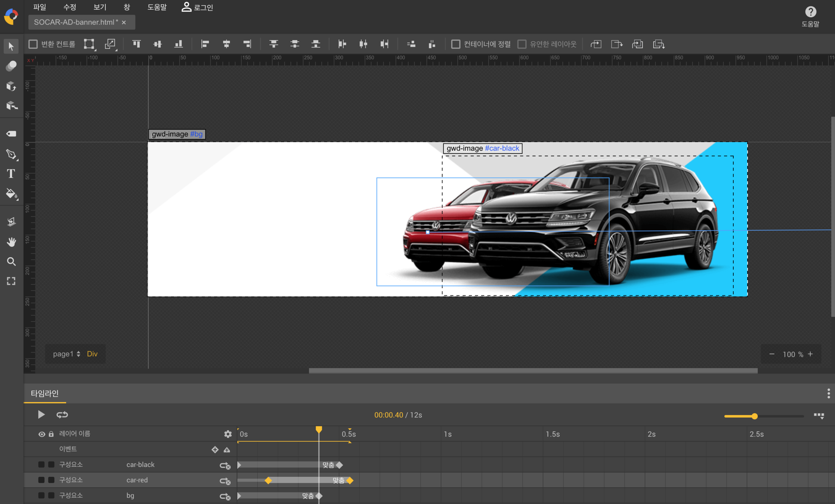
Task: Open timeline panel three-dot options menu
Action: tap(828, 393)
